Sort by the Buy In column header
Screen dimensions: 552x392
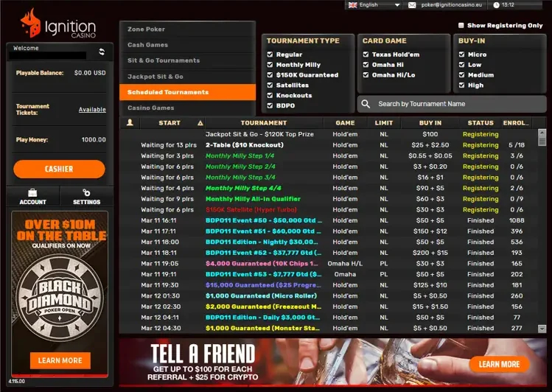(x=430, y=123)
